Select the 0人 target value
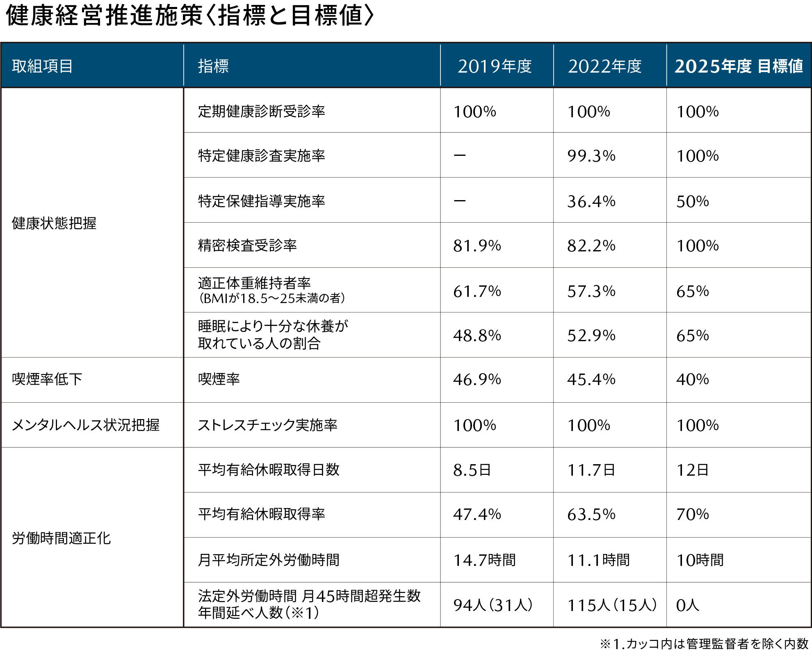This screenshot has width=812, height=652. point(688,605)
